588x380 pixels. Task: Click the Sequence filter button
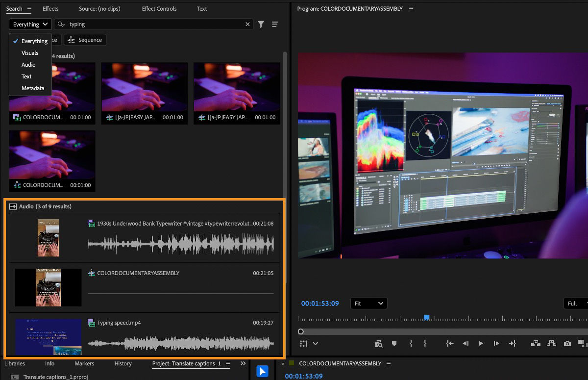pyautogui.click(x=85, y=40)
